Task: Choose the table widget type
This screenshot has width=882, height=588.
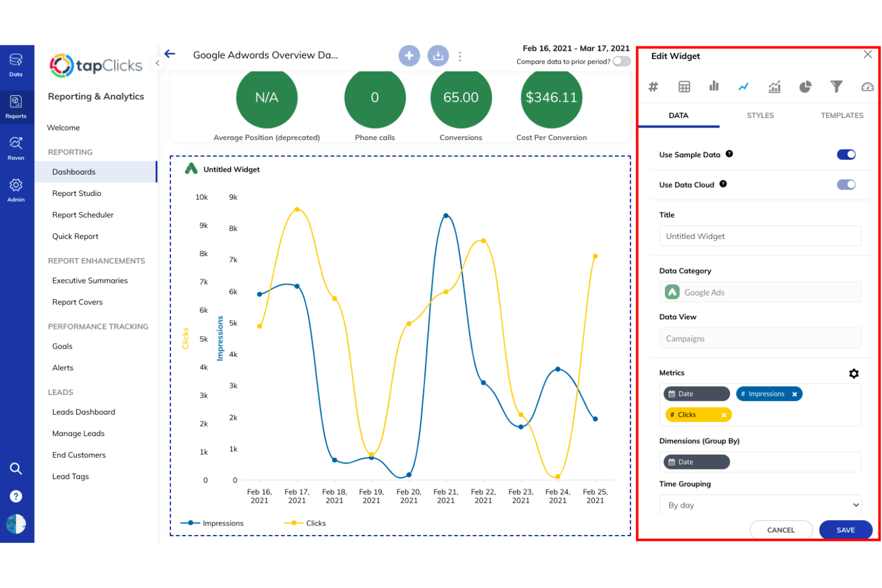Action: 684,86
